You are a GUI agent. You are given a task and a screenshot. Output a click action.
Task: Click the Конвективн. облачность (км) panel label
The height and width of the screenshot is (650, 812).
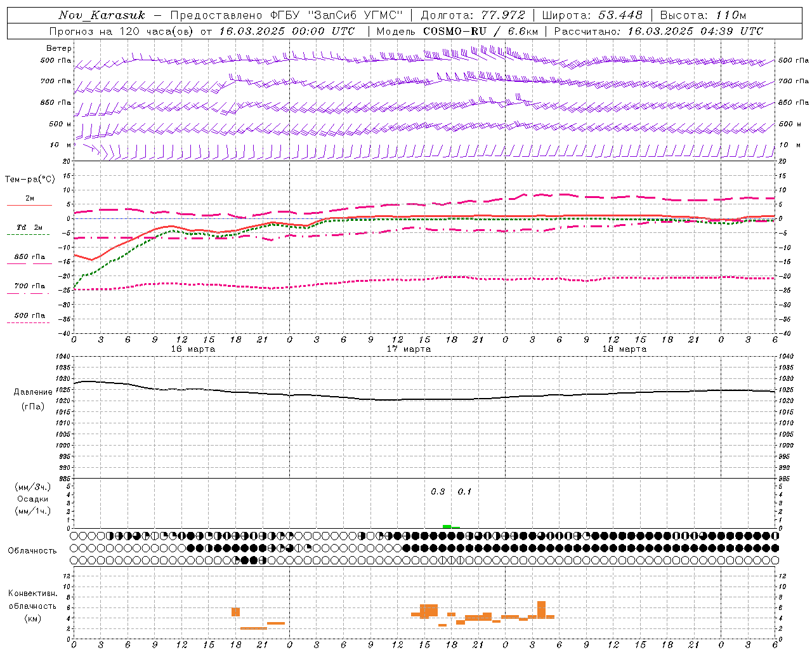point(32,606)
